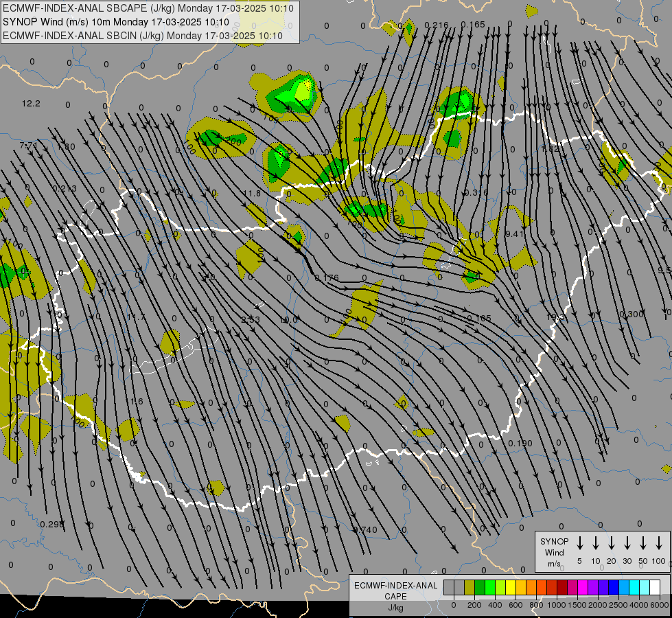
Task: Click the 0.176 value on the map
Action: (327, 278)
